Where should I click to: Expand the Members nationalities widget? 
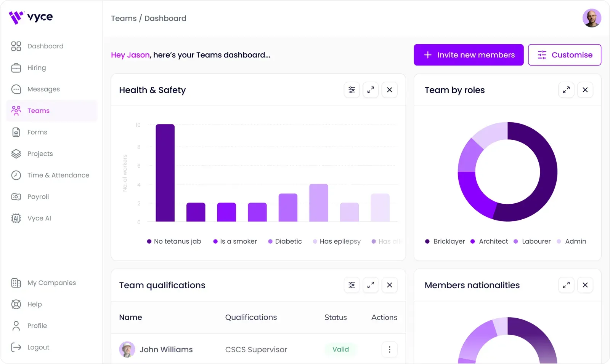pos(566,285)
